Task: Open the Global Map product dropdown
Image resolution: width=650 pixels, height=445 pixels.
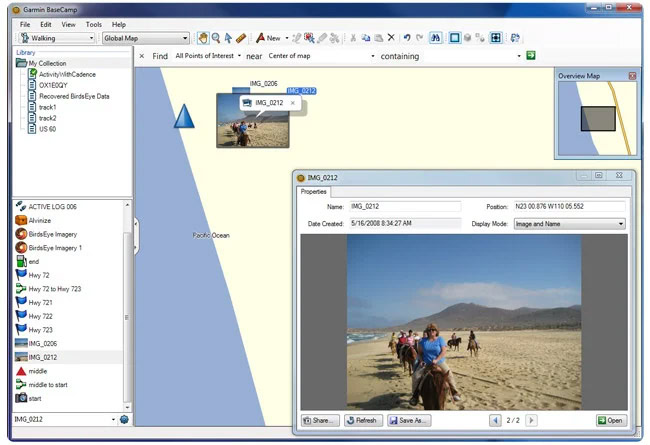Action: (x=146, y=38)
